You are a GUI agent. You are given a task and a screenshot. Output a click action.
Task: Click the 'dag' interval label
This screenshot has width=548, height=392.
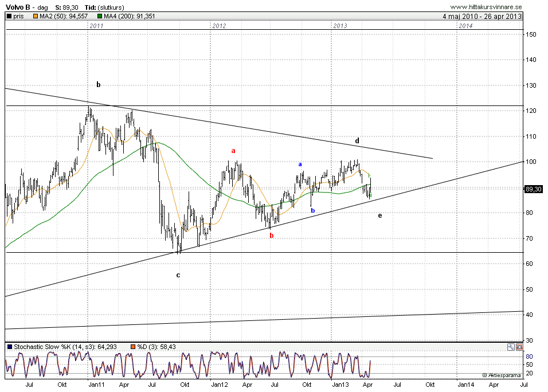click(x=42, y=7)
